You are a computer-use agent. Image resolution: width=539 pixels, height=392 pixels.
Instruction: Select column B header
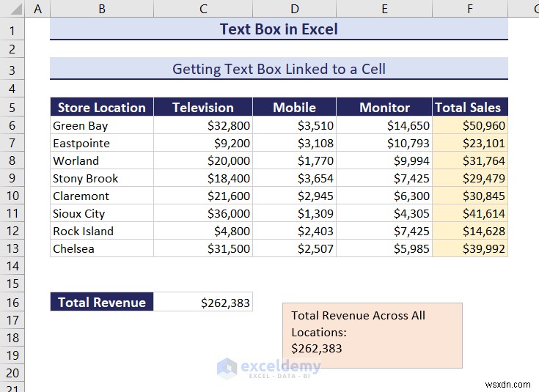tap(102, 9)
